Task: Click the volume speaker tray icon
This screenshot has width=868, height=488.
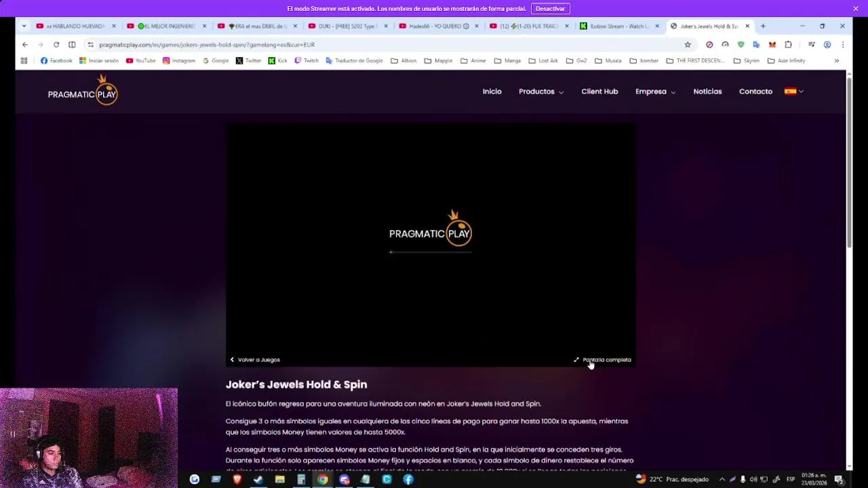Action: pos(753,479)
